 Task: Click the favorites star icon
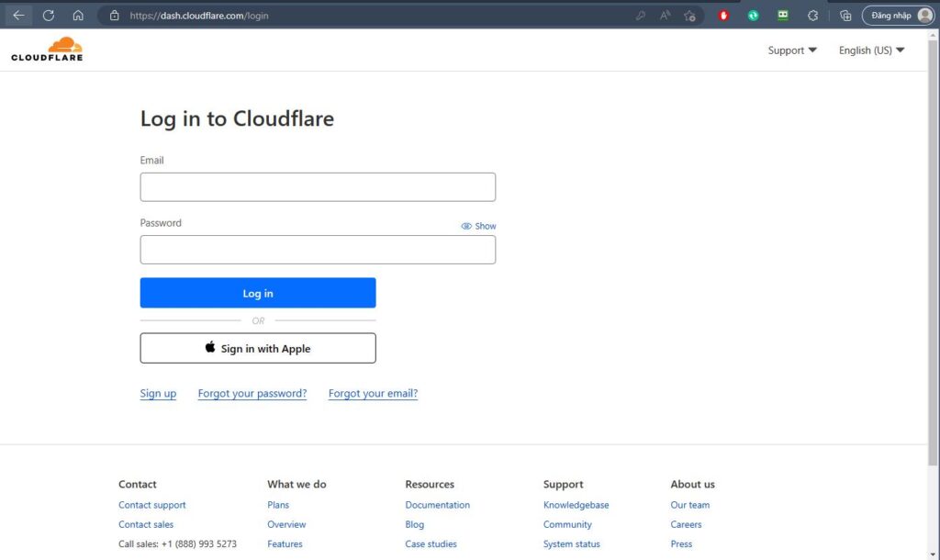pos(688,15)
